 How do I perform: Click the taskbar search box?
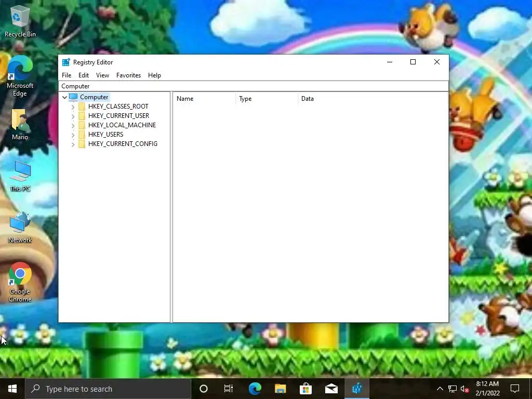coord(108,389)
